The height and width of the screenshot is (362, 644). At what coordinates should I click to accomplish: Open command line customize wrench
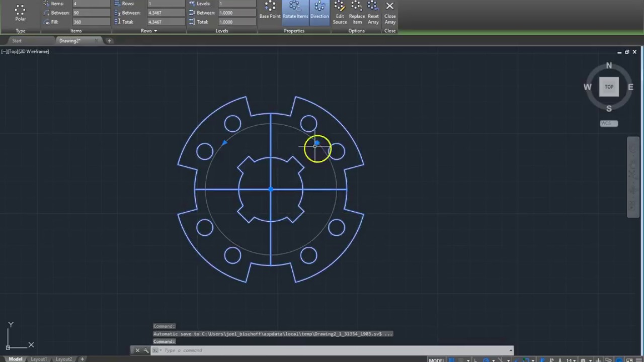pyautogui.click(x=146, y=350)
